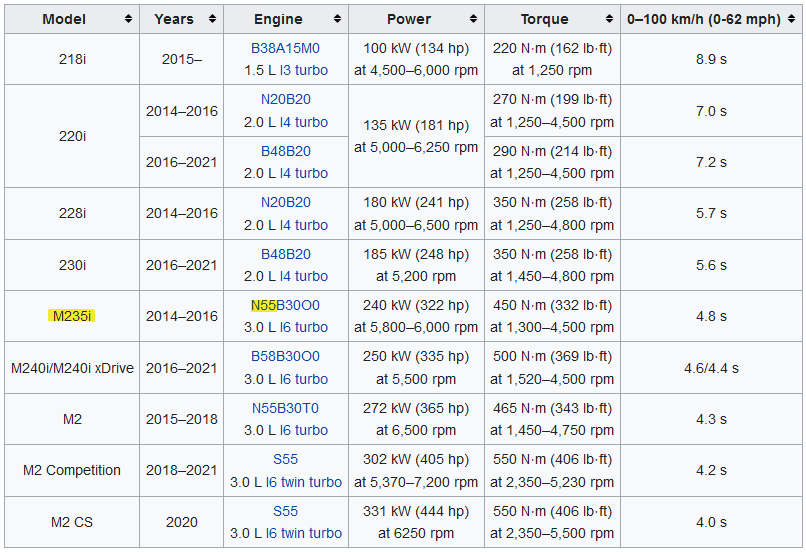Screen dimensions: 806x552
Task: Sort by 0–100 km/h column arrows
Action: tap(792, 19)
